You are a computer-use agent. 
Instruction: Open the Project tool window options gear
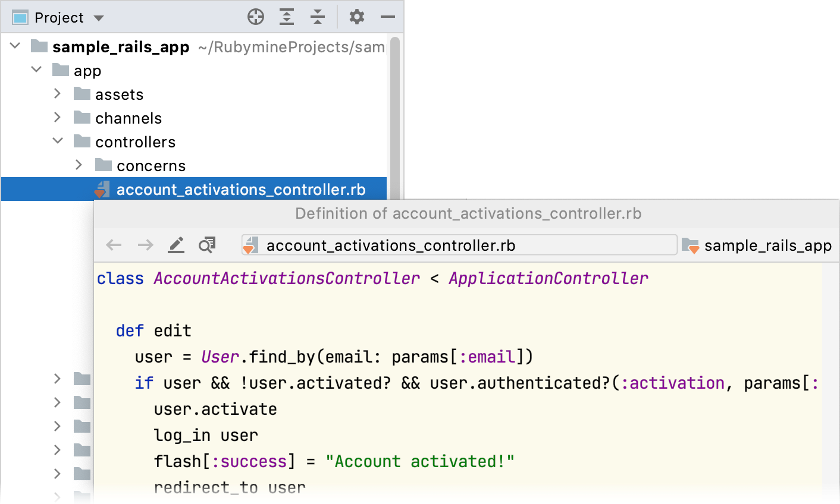tap(356, 17)
